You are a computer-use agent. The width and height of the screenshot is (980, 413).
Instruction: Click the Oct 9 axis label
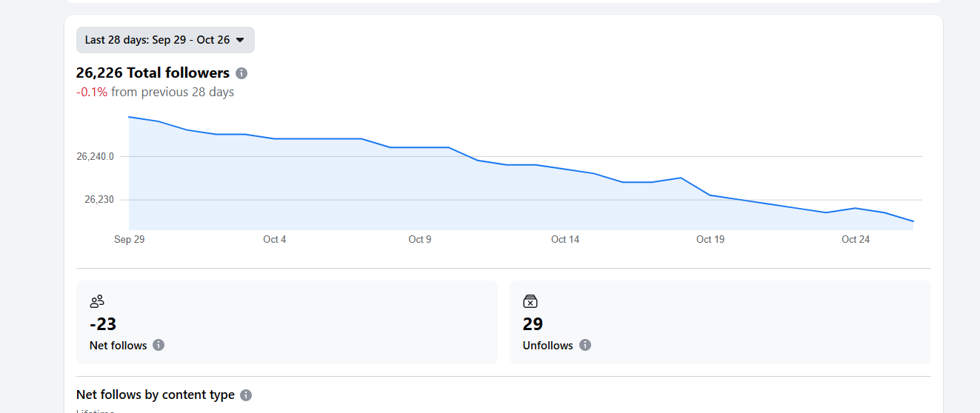click(x=420, y=239)
